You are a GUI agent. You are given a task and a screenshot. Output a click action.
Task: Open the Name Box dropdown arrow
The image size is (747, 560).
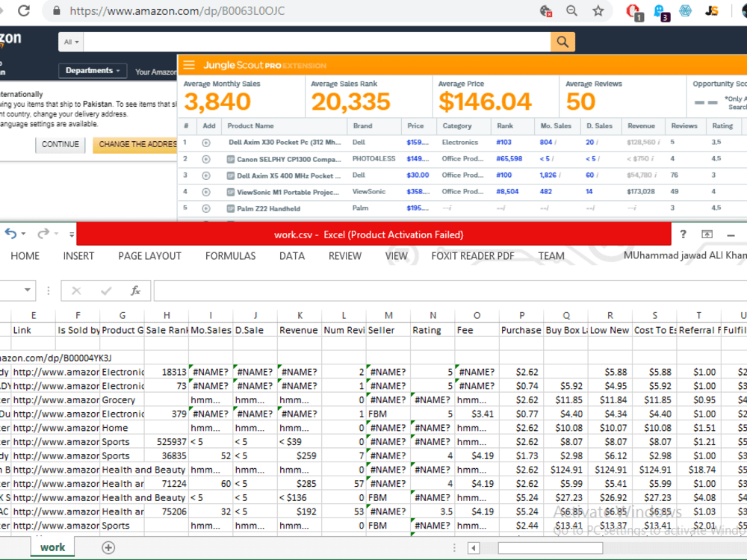coord(27,290)
